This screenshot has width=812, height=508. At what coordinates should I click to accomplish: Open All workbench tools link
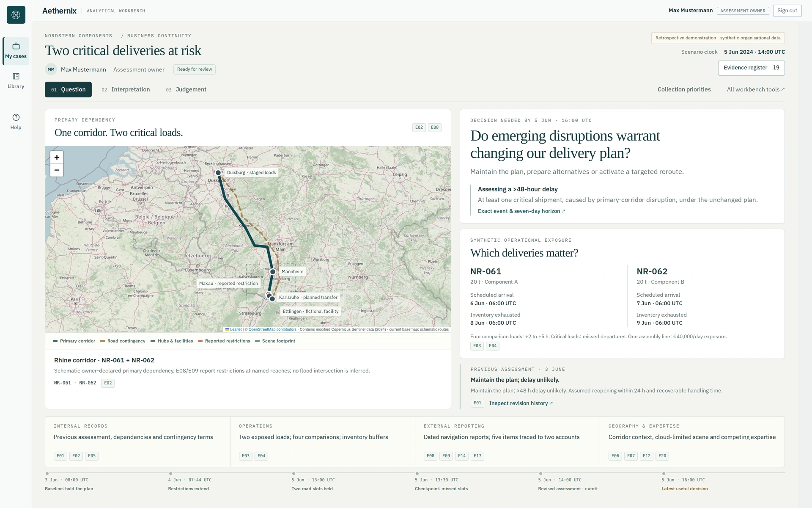click(756, 90)
